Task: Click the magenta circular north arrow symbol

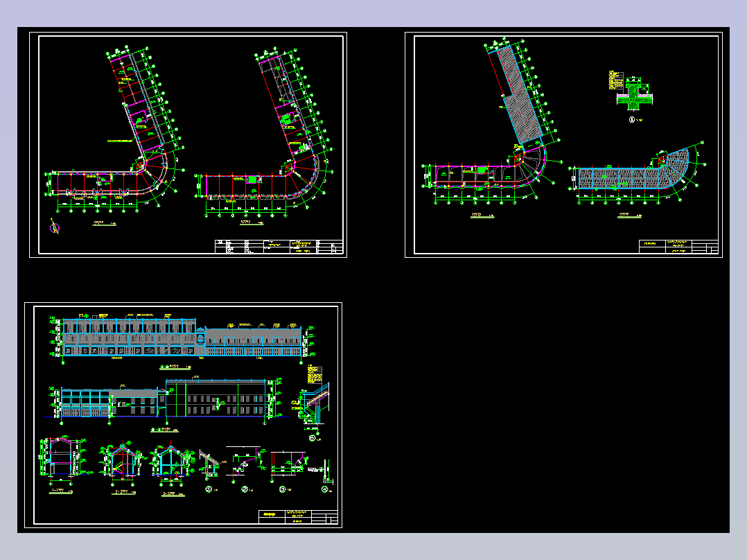Action: pos(55,227)
